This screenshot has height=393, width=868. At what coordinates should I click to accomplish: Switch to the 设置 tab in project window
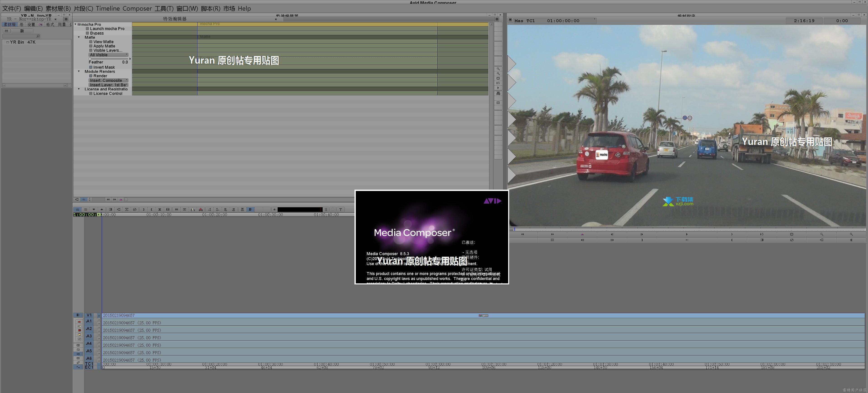pyautogui.click(x=31, y=25)
